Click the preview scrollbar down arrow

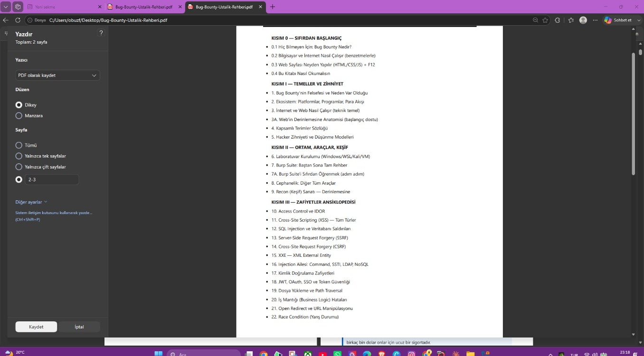(633, 334)
